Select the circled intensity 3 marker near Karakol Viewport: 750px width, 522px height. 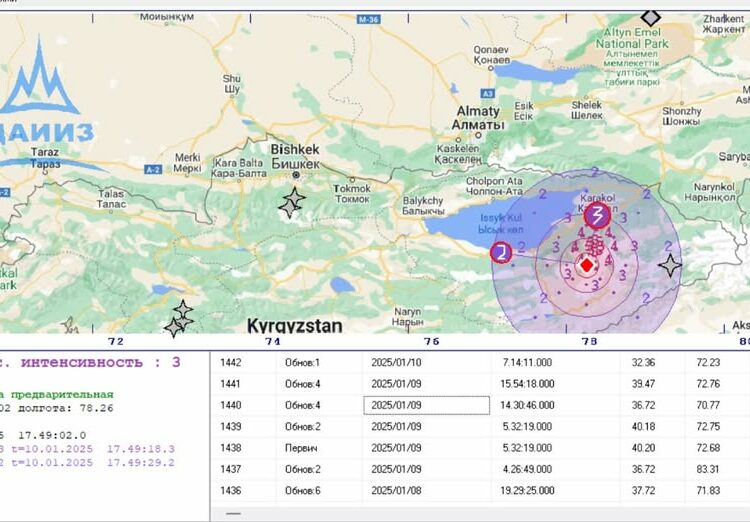click(597, 215)
